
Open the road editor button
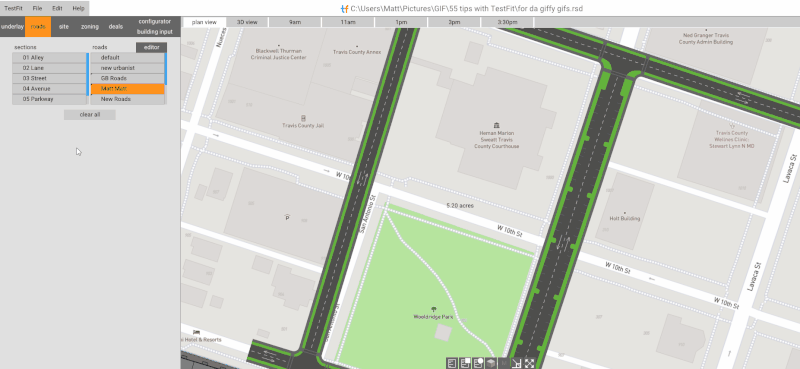pos(152,47)
